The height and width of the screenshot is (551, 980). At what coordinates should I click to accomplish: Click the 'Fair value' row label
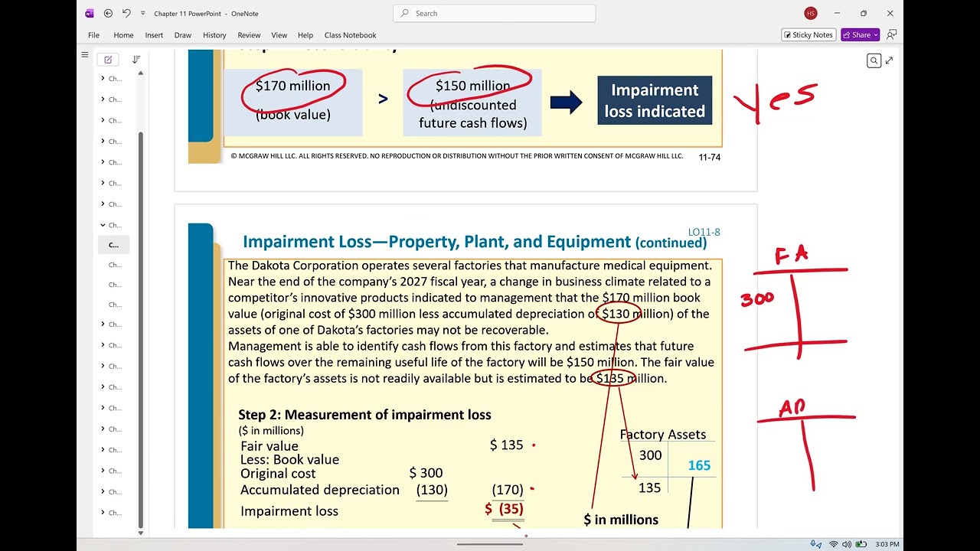point(269,446)
